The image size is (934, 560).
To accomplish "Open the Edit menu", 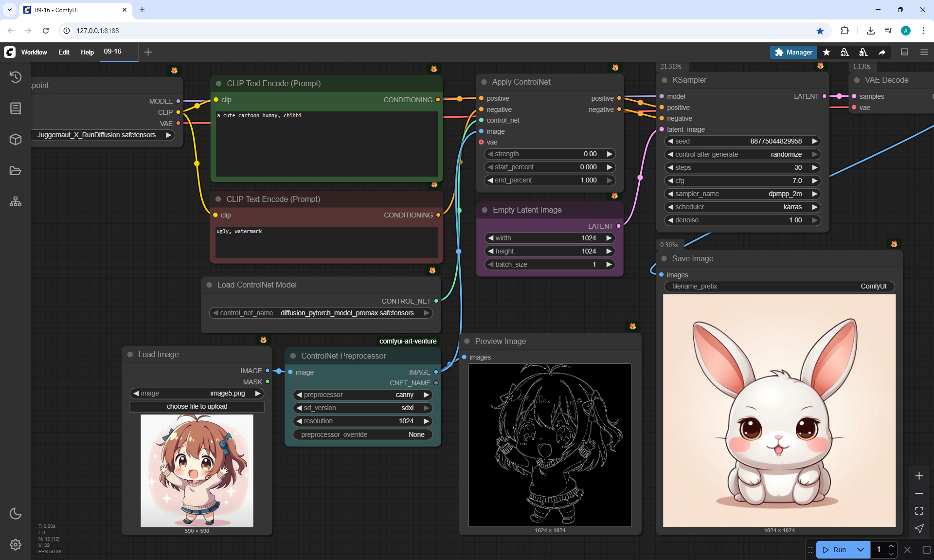I will tap(64, 52).
